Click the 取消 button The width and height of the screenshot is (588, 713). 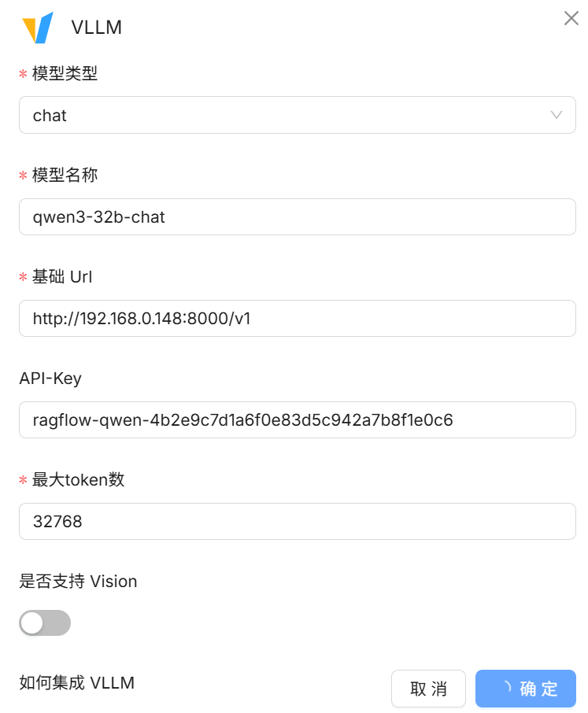428,689
